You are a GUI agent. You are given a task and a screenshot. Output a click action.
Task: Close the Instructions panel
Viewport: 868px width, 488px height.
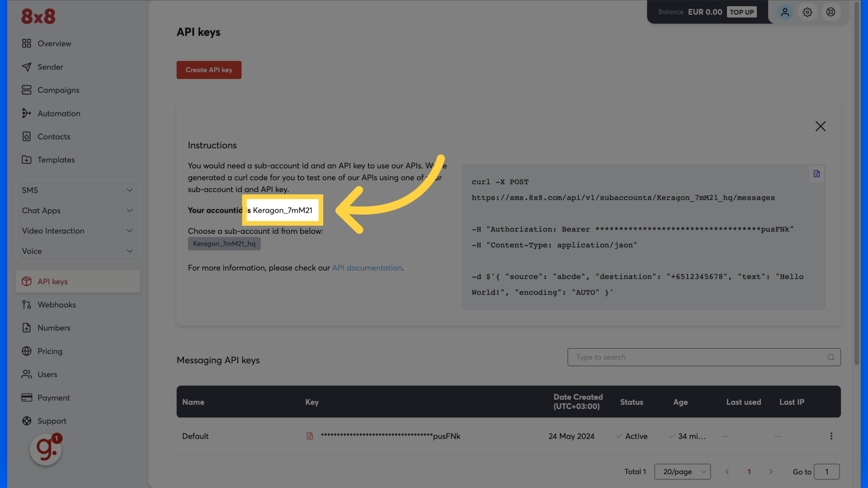click(x=821, y=126)
